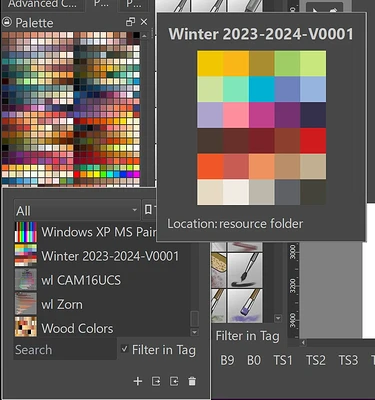Click the wl Zorn palette thumbnail
The image size is (375, 400).
[26, 304]
